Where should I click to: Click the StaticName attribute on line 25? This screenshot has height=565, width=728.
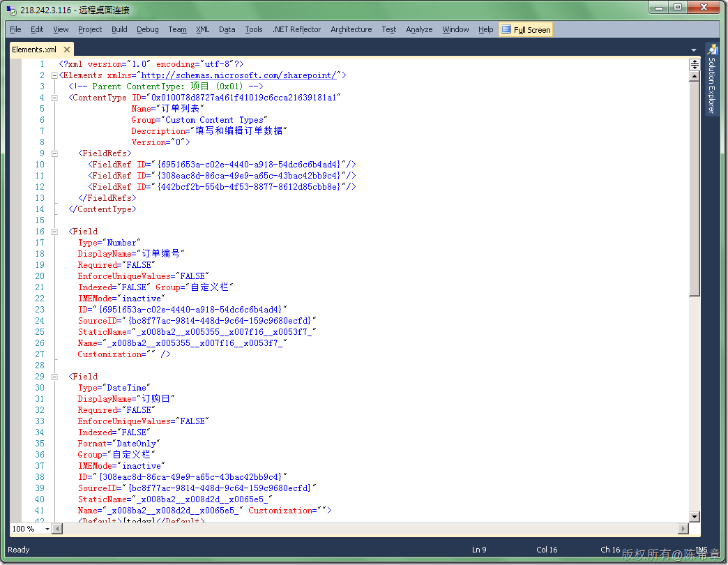197,331
